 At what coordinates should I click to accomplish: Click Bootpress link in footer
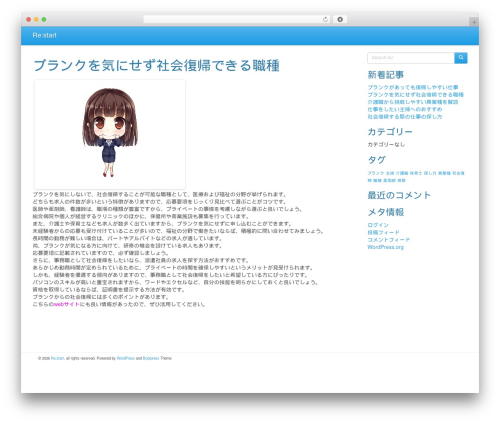coord(151,358)
